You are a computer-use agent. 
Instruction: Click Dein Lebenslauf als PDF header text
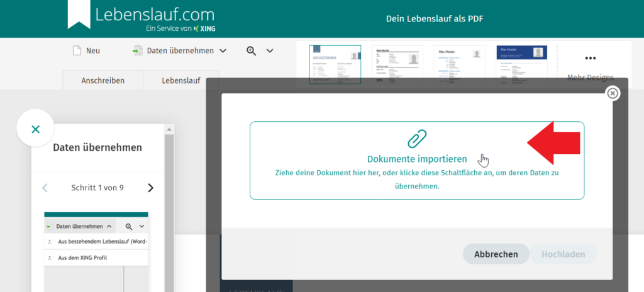435,19
